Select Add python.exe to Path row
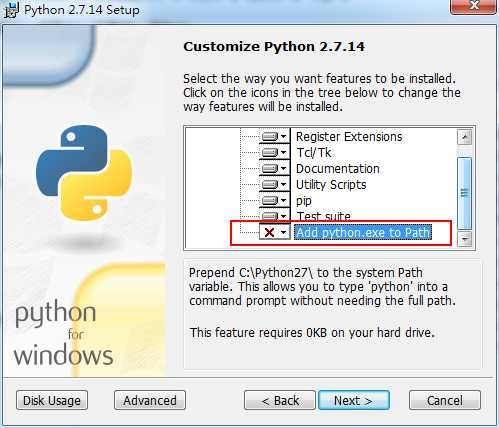Viewport: 499px width, 428px height. (x=363, y=232)
